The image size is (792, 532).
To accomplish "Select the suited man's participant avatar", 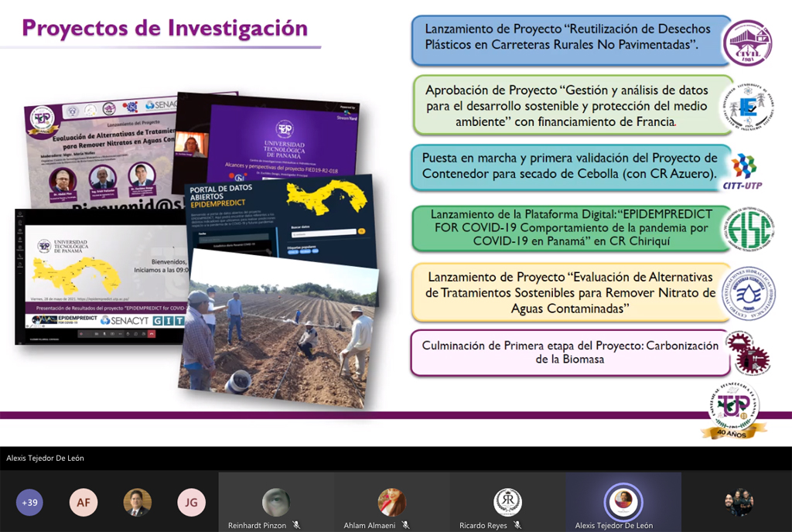I will (x=138, y=503).
